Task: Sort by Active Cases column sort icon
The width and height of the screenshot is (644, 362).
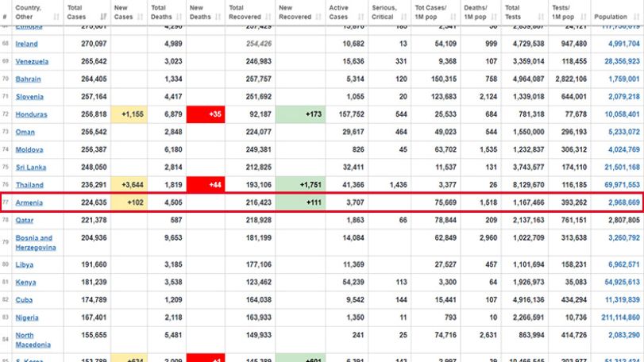Action: pyautogui.click(x=361, y=17)
